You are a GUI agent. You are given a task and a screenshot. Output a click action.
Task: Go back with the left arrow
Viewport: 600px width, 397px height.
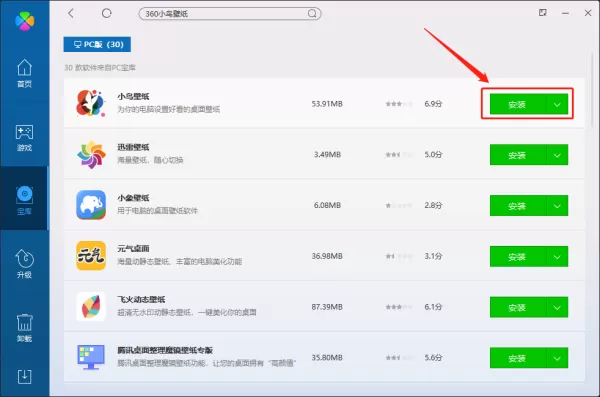point(71,13)
